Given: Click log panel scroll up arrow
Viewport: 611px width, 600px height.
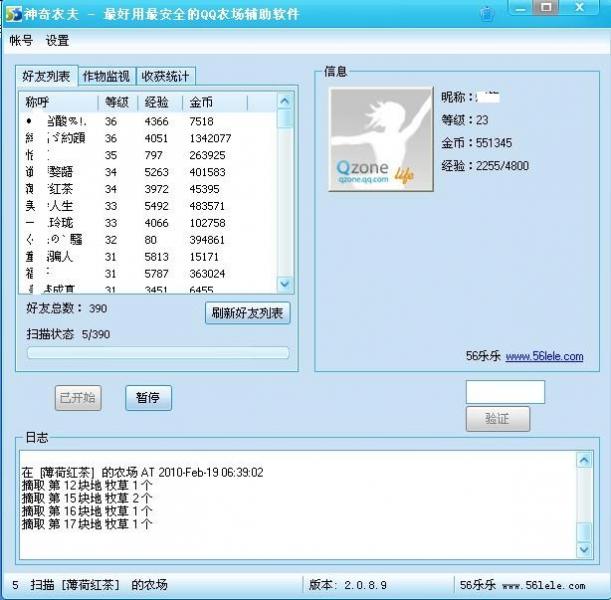Looking at the screenshot, I should click(x=584, y=461).
